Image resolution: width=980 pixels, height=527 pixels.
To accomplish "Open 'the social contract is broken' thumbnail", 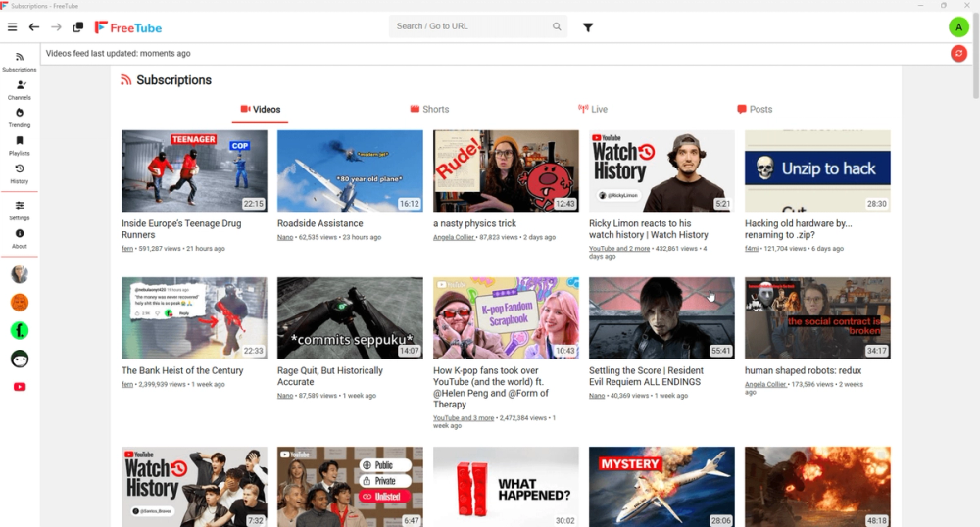I will pos(817,317).
